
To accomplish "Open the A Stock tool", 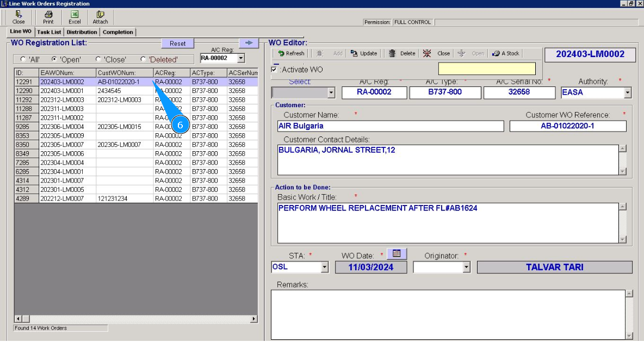I will click(506, 53).
